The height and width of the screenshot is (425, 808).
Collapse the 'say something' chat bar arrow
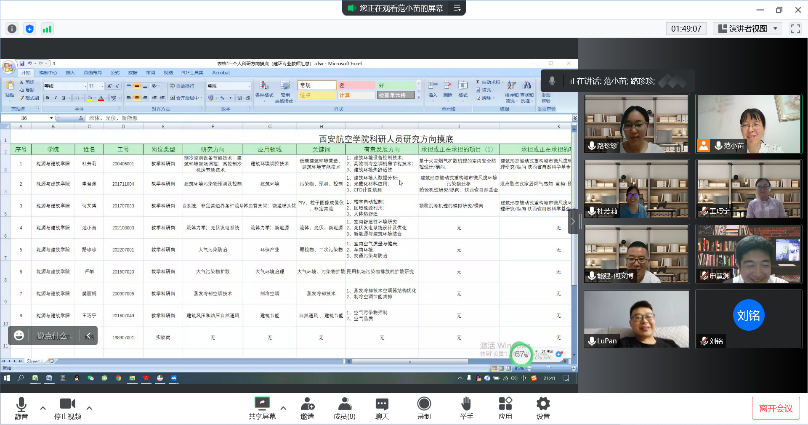tap(88, 337)
